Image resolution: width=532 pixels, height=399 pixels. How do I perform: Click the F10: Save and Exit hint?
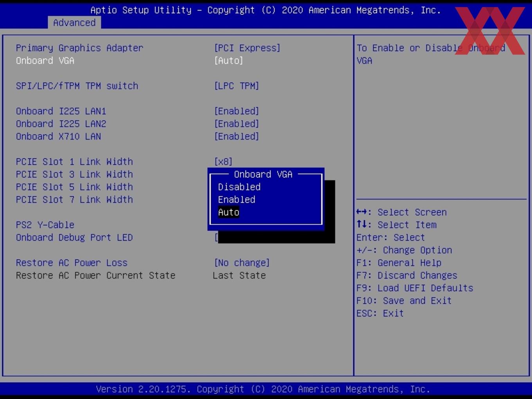tap(404, 301)
